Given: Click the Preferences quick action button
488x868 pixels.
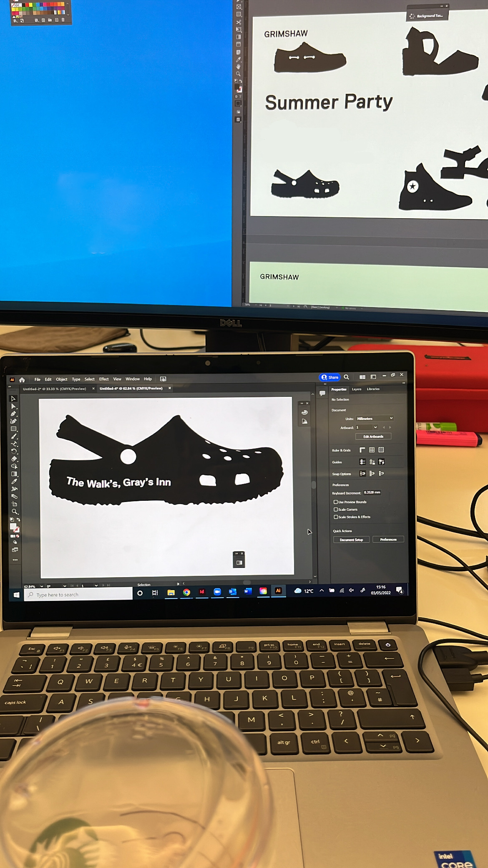Looking at the screenshot, I should [388, 540].
